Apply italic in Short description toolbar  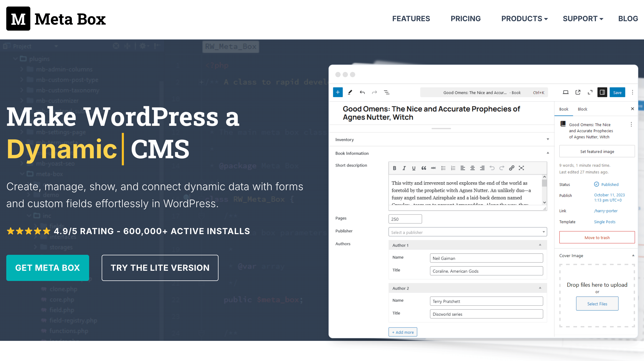(404, 168)
